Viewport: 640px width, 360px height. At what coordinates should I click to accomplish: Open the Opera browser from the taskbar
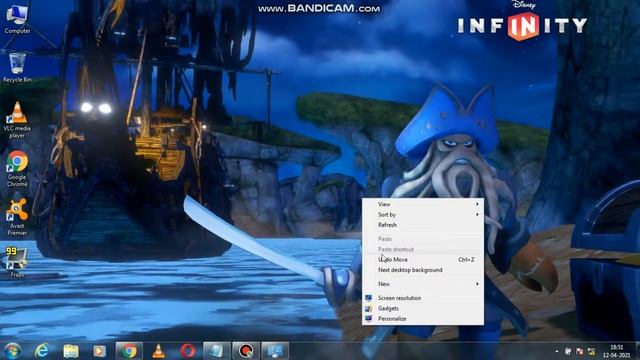pos(187,351)
